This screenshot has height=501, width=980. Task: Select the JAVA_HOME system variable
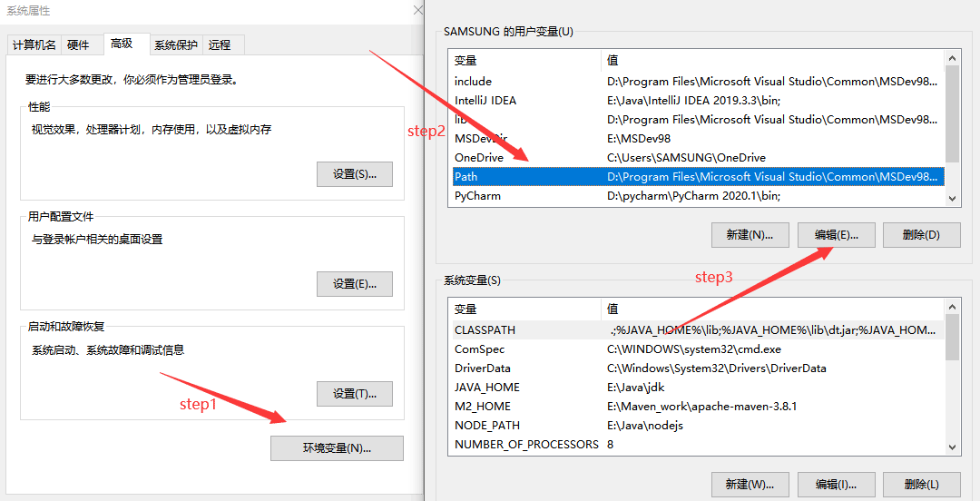698,388
